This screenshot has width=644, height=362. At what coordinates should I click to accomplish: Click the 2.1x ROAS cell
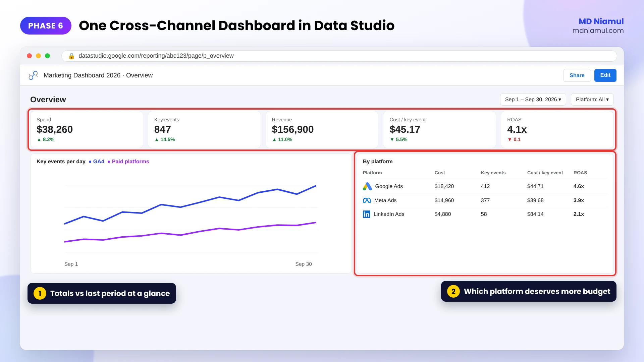pyautogui.click(x=579, y=214)
